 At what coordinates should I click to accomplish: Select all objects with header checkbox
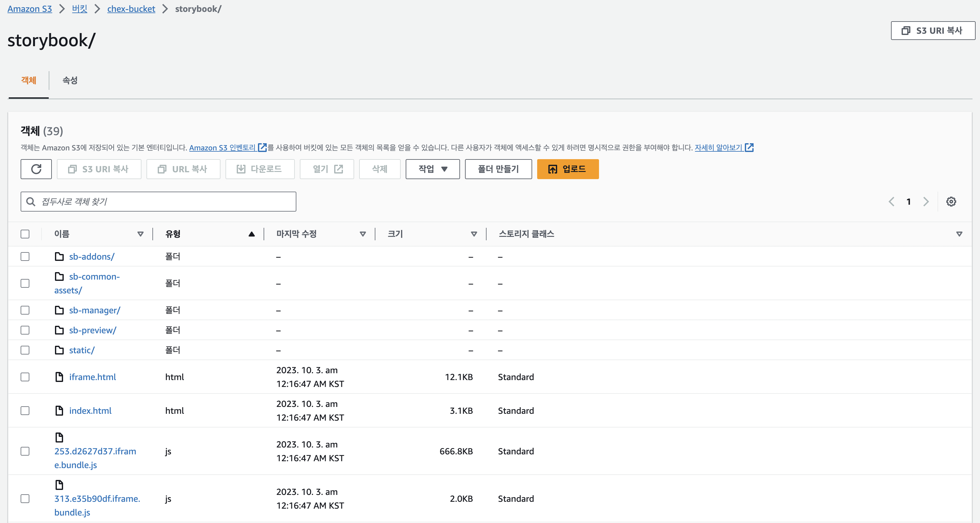pyautogui.click(x=25, y=234)
